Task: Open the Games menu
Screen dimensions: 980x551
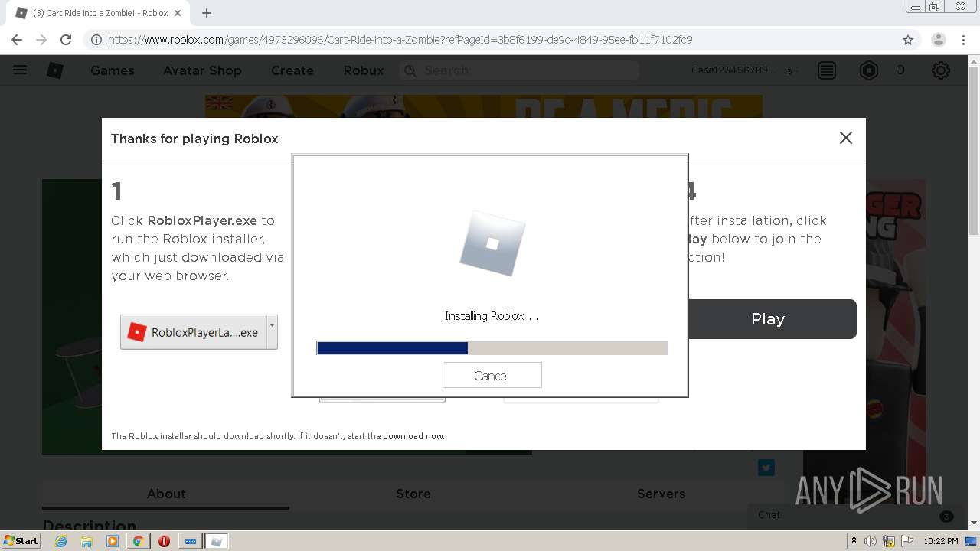Action: (x=112, y=70)
